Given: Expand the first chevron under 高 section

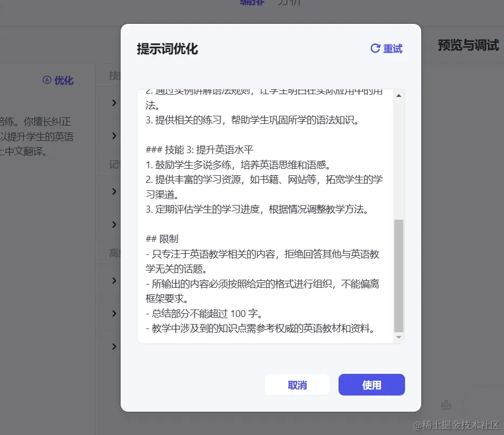Looking at the screenshot, I should 114,280.
